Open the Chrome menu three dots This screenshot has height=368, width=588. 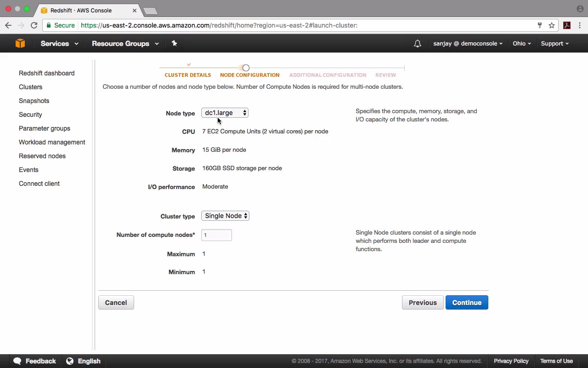click(x=580, y=25)
